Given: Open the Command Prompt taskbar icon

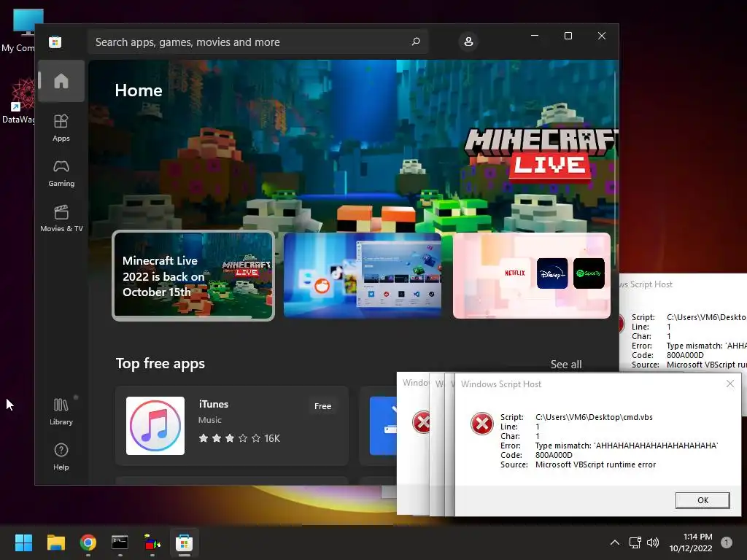Looking at the screenshot, I should click(x=120, y=542).
